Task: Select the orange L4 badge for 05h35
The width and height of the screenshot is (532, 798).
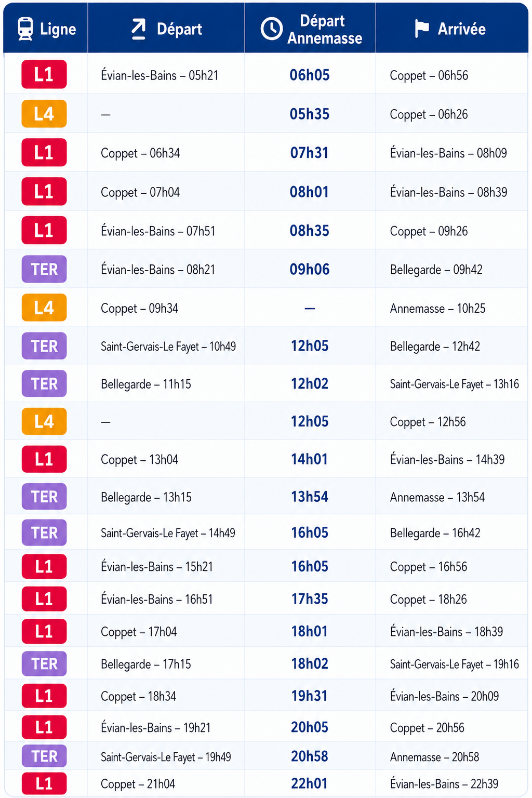Action: tap(44, 113)
